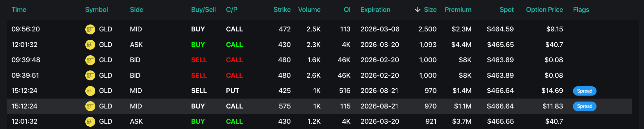The height and width of the screenshot is (129, 644).
Task: Click the GLD icon in the 575 strike row
Action: pos(90,106)
